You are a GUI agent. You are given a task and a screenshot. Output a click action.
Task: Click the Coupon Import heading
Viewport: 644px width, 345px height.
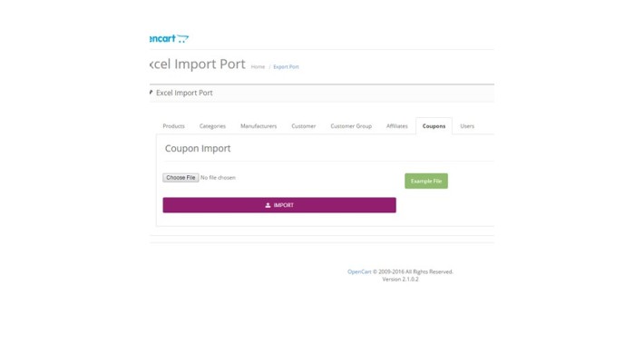(198, 149)
